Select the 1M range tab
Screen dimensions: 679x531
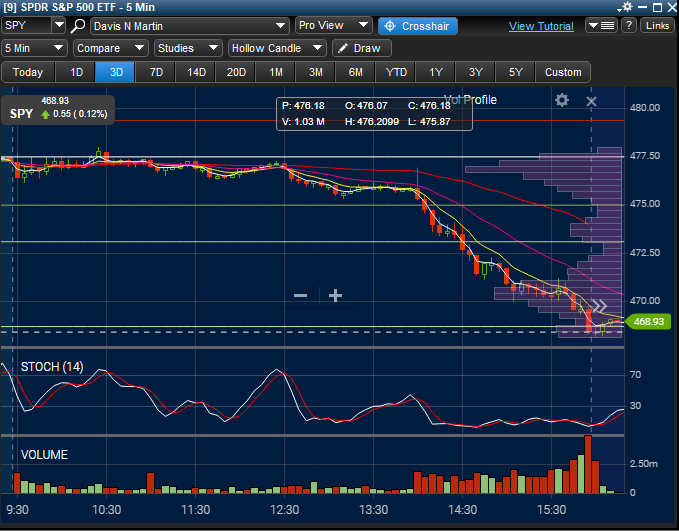click(x=276, y=72)
